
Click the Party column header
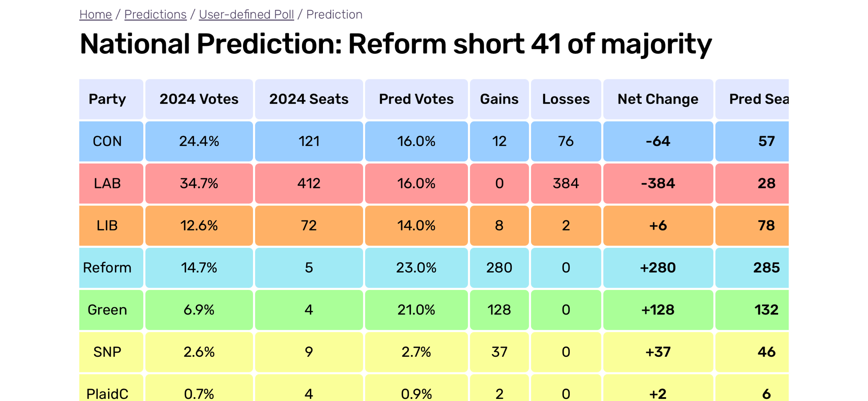pyautogui.click(x=107, y=99)
